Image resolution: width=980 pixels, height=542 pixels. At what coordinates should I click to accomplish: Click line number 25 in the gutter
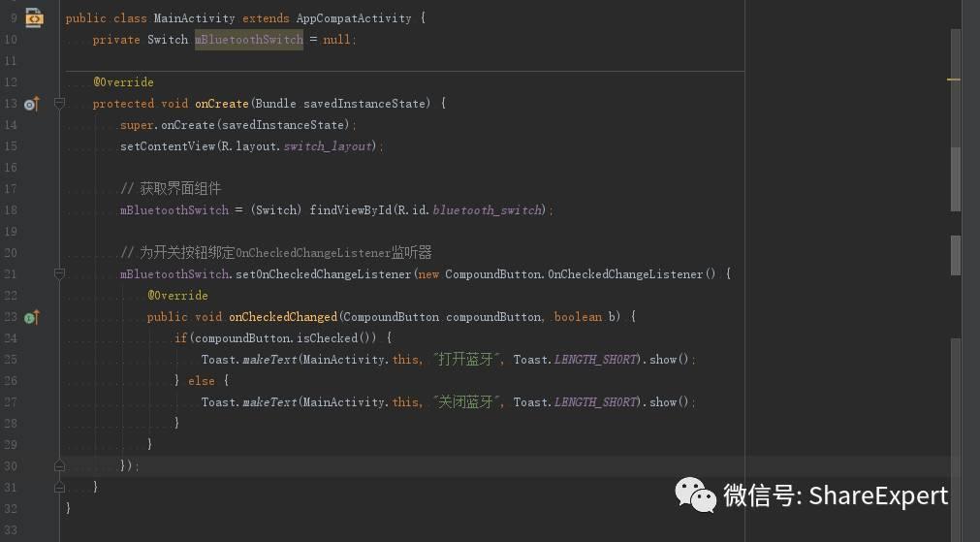(11, 360)
